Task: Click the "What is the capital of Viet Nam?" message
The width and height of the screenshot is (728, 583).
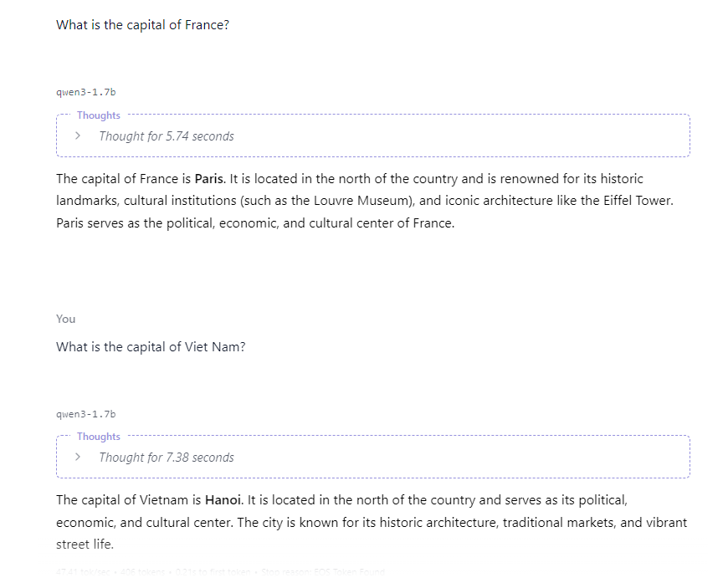Action: click(151, 347)
